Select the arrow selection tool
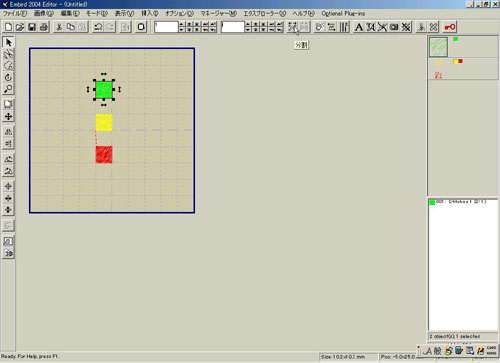 click(x=8, y=42)
